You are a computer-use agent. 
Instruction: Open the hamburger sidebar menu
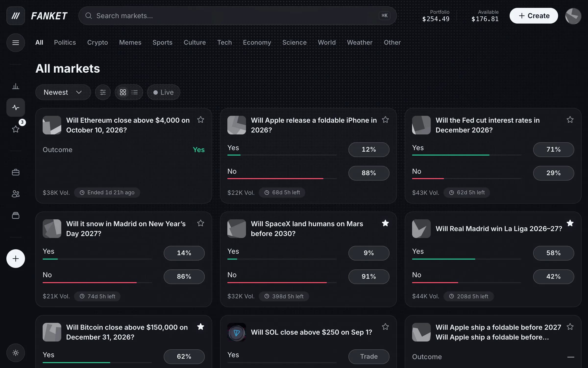(x=15, y=43)
